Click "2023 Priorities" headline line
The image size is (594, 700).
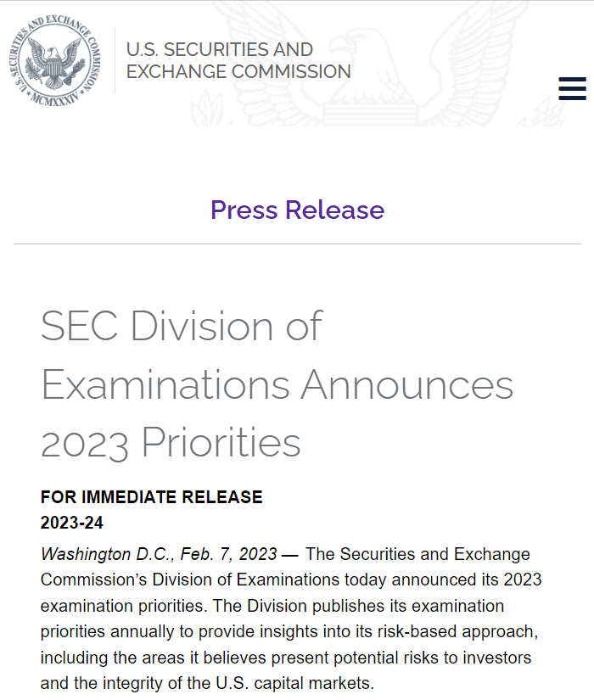pos(171,442)
